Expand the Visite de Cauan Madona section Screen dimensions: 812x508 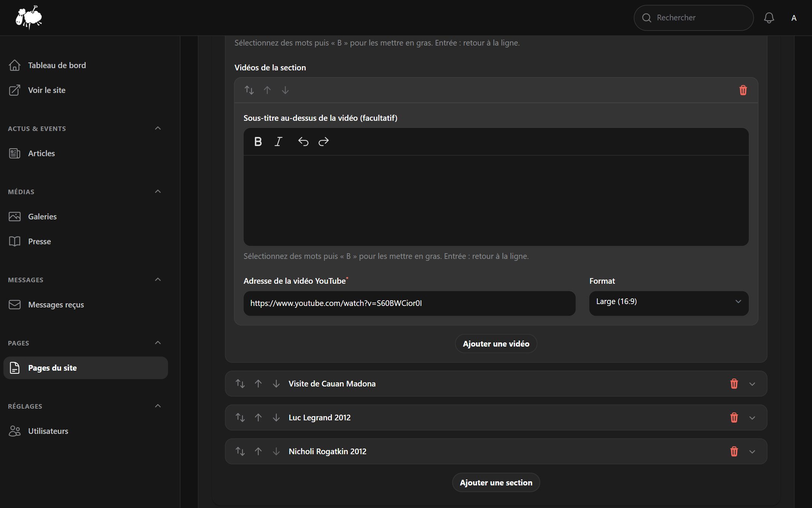[x=752, y=384]
